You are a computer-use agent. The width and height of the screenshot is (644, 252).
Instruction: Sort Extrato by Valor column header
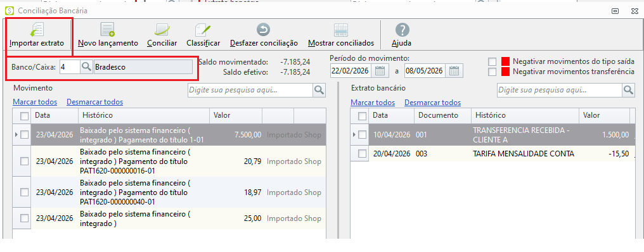coord(605,116)
